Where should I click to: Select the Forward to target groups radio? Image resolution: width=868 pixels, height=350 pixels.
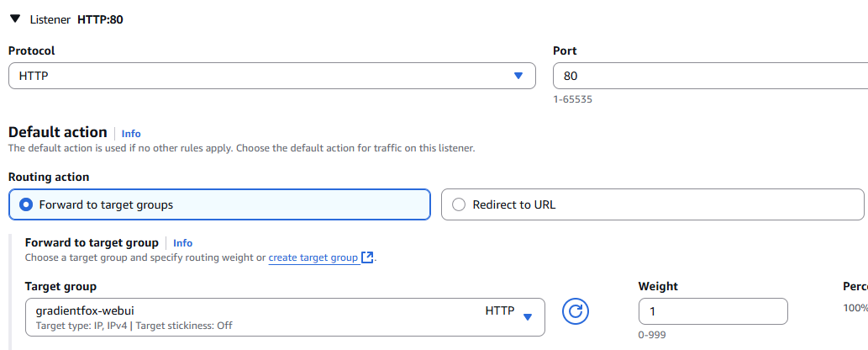click(x=28, y=204)
